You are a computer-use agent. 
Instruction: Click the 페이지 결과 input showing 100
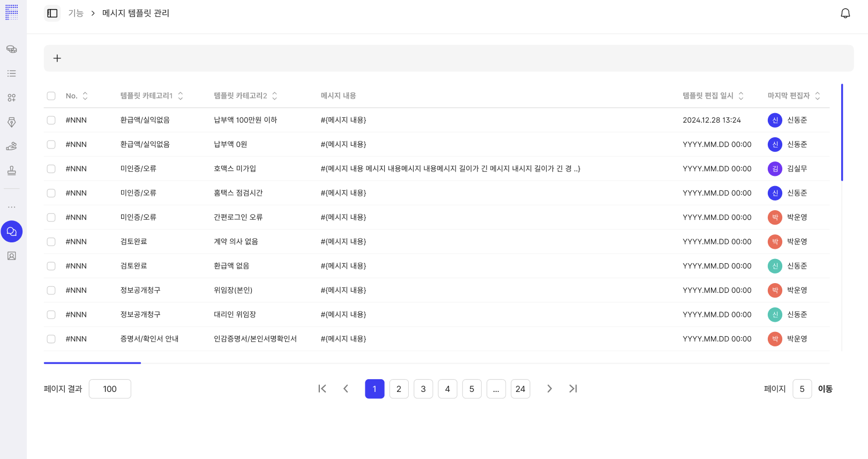tap(110, 389)
